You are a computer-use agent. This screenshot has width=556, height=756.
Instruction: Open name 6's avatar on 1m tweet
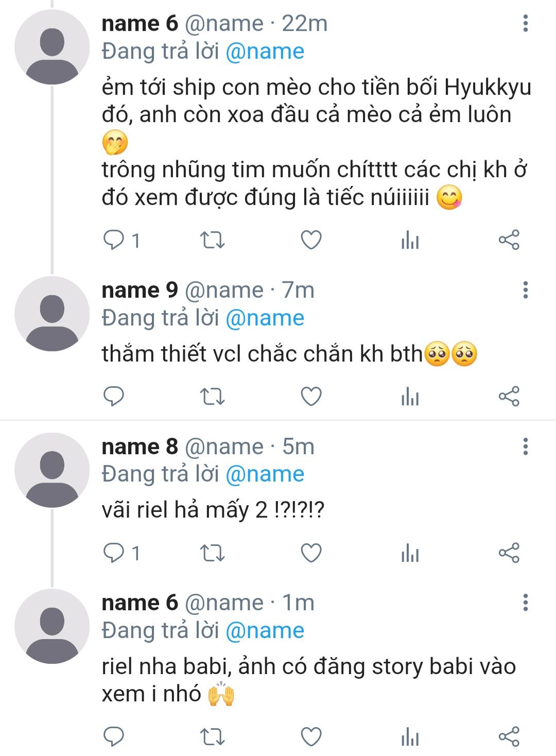tap(52, 626)
